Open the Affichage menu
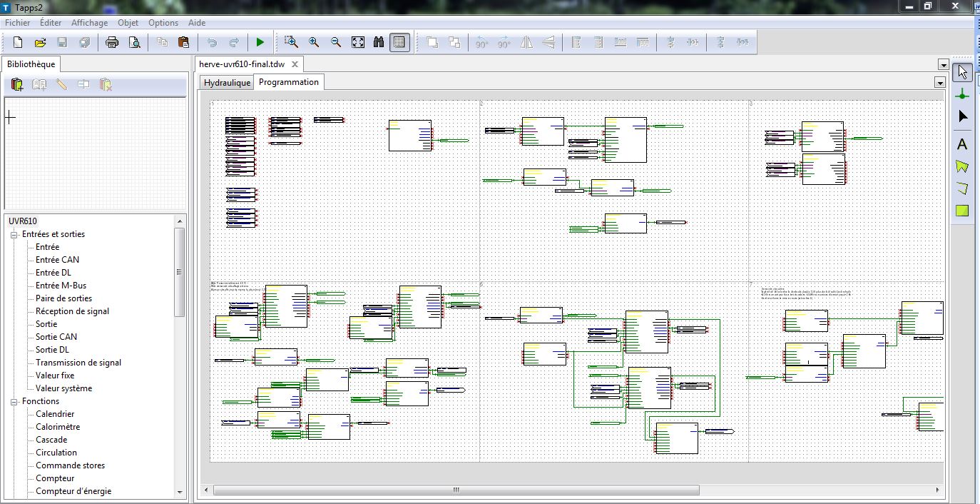 [x=89, y=23]
